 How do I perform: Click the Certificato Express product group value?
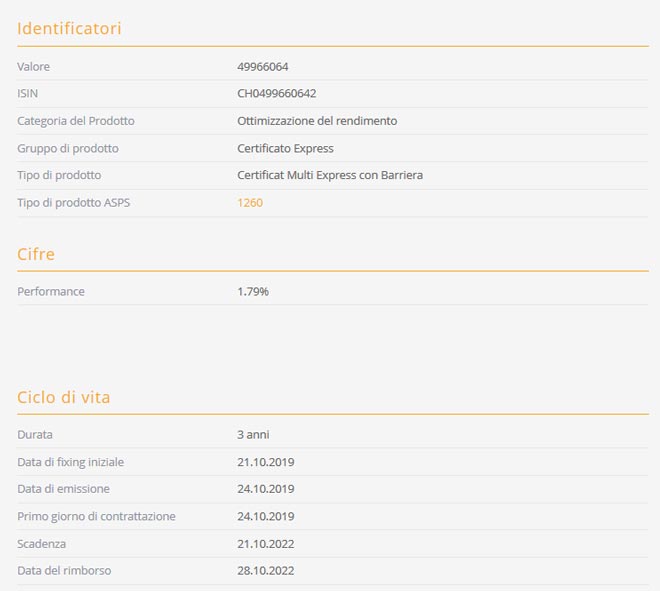coord(285,148)
